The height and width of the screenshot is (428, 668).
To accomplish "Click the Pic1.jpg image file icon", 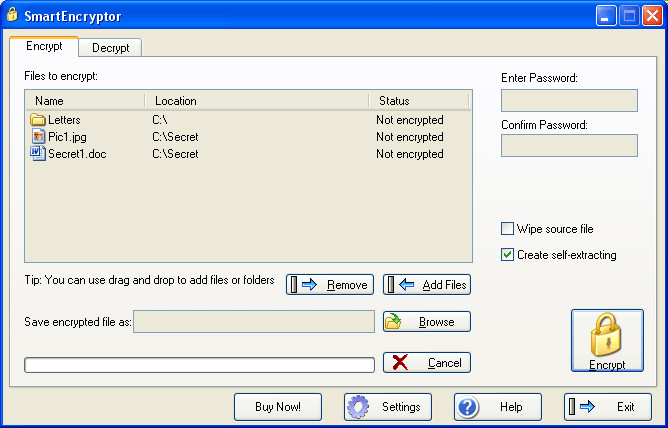I will 38,137.
